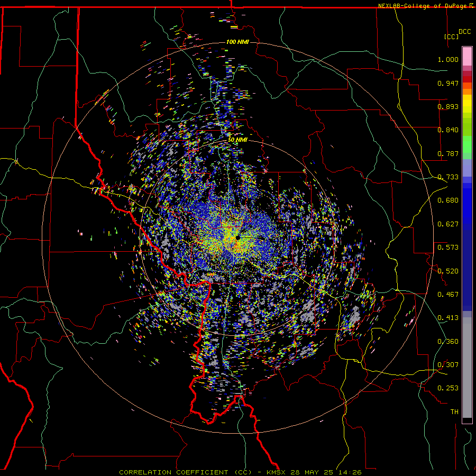Click the 28 MAY 25 date in the caption
Viewport: 476px width, 476px height.
tap(313, 472)
